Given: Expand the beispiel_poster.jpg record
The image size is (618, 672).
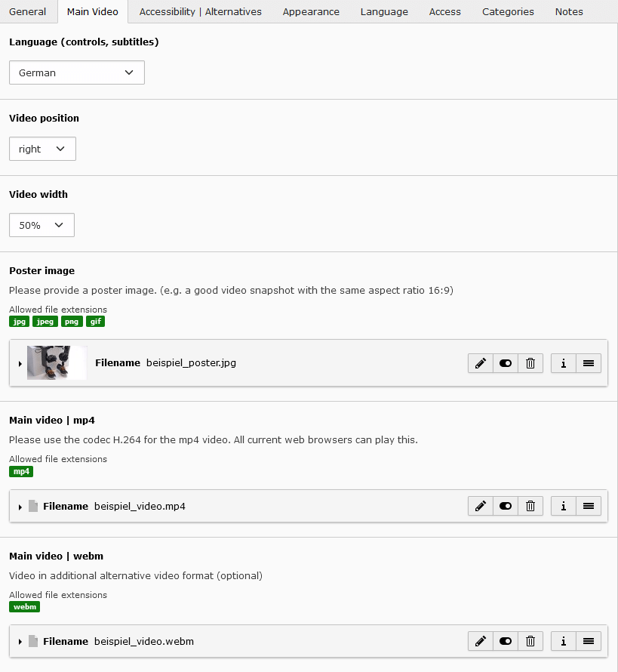Looking at the screenshot, I should point(20,363).
